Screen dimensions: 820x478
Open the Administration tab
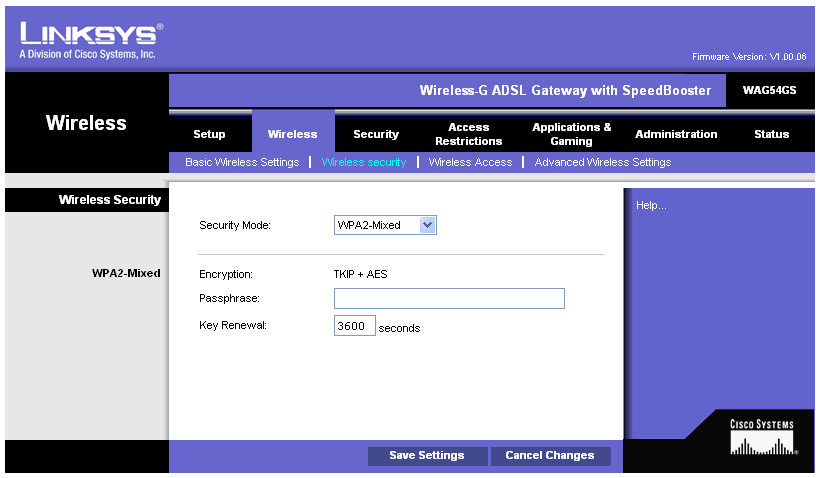pos(676,134)
